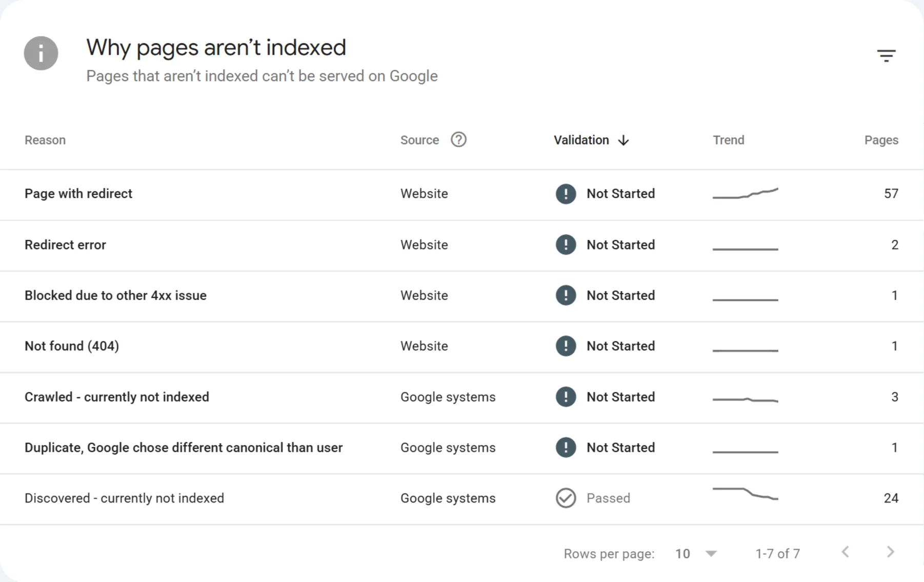Click Google systems in Discovered row
This screenshot has width=924, height=582.
click(448, 498)
